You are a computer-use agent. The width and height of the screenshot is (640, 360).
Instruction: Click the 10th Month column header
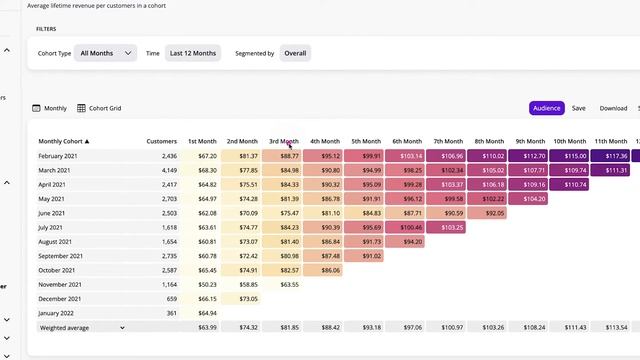coord(570,141)
